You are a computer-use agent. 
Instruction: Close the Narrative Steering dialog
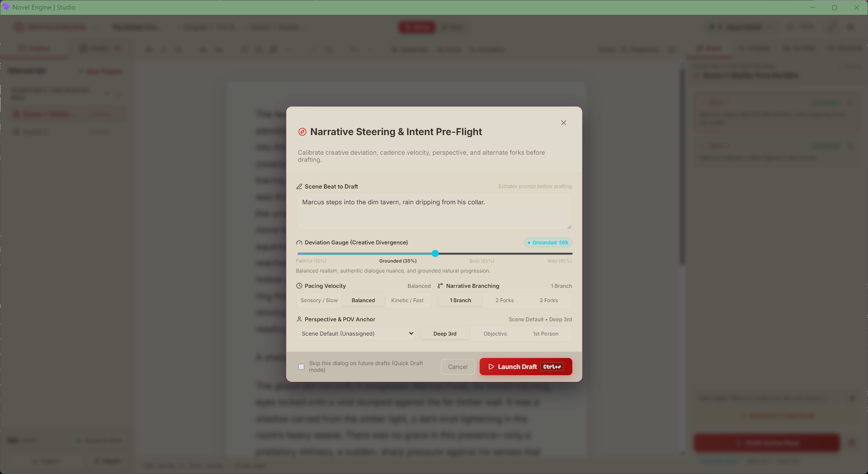click(564, 123)
